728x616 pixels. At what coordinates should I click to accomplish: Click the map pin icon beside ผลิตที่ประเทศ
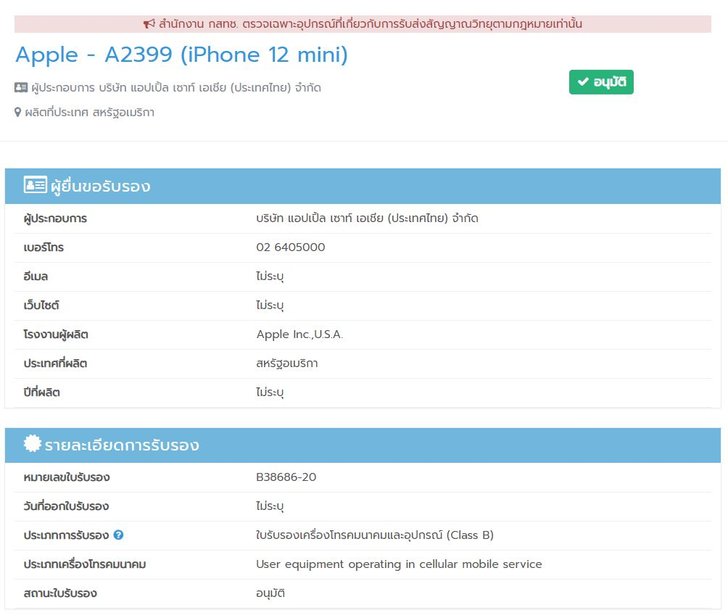pyautogui.click(x=18, y=112)
